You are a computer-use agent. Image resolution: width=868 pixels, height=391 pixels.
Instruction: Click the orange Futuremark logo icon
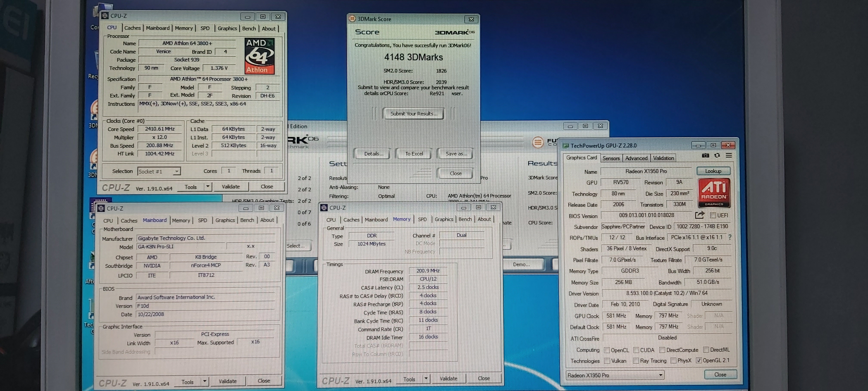coord(538,142)
